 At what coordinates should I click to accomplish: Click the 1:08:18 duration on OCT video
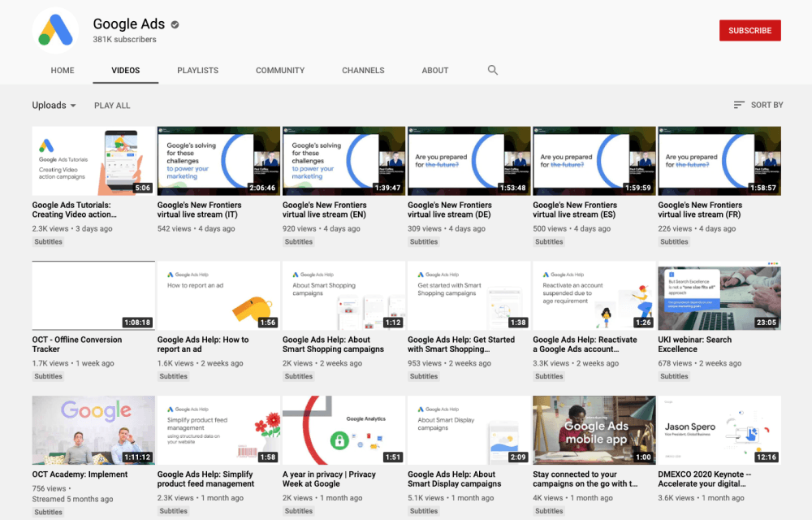click(x=137, y=322)
